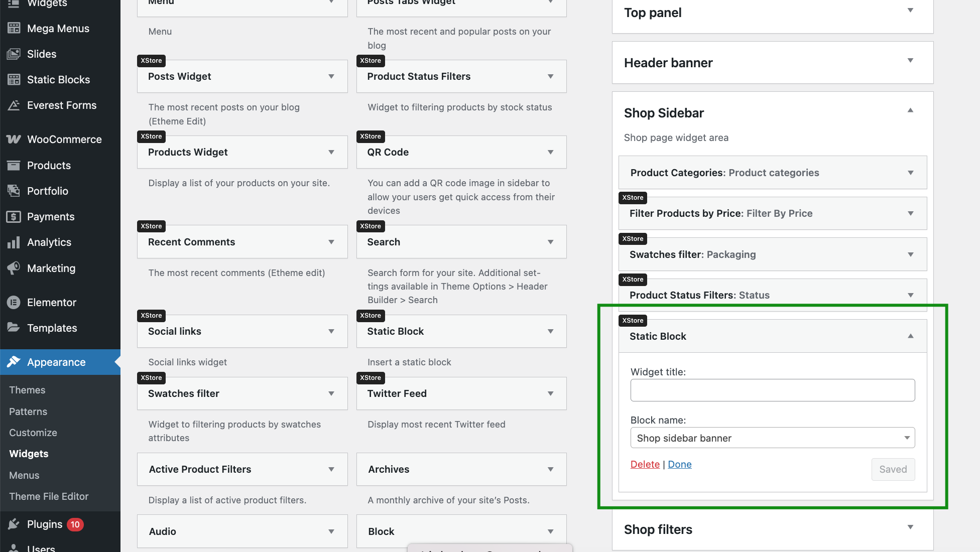This screenshot has height=552, width=980.
Task: Expand the Search widget arrow
Action: point(551,242)
